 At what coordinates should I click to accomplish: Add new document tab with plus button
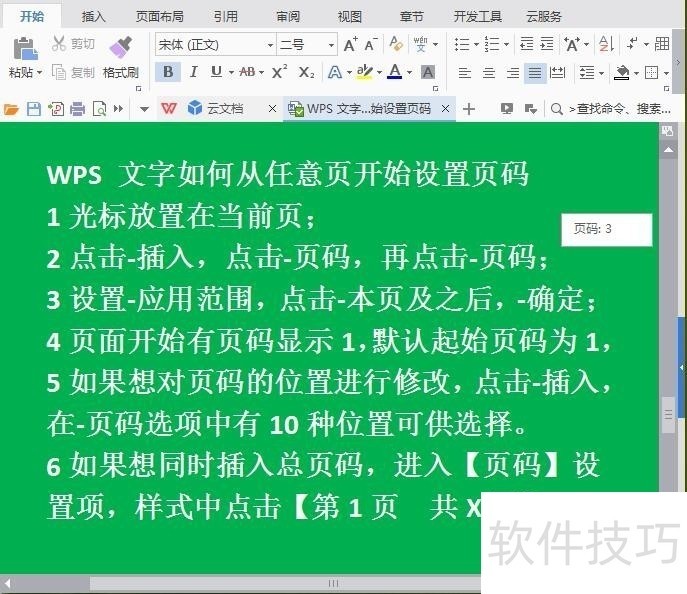point(469,109)
